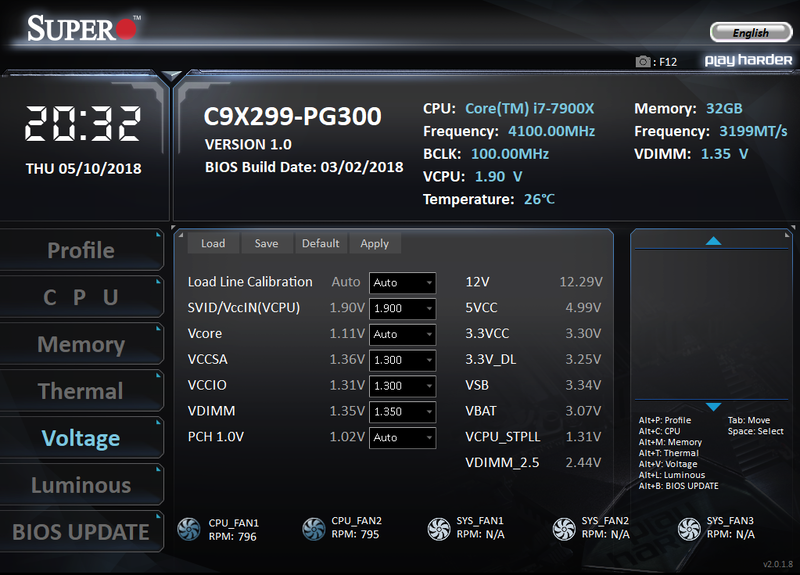This screenshot has width=800, height=575.
Task: Click the C9X299-PG300 board name
Action: [292, 116]
